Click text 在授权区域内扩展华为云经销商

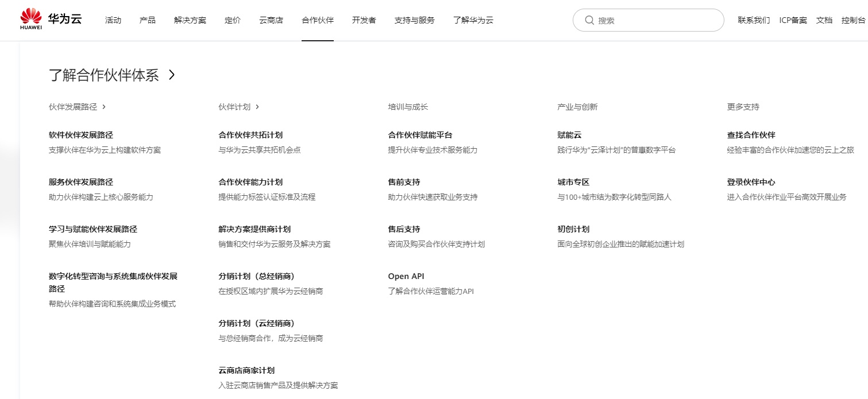(271, 291)
